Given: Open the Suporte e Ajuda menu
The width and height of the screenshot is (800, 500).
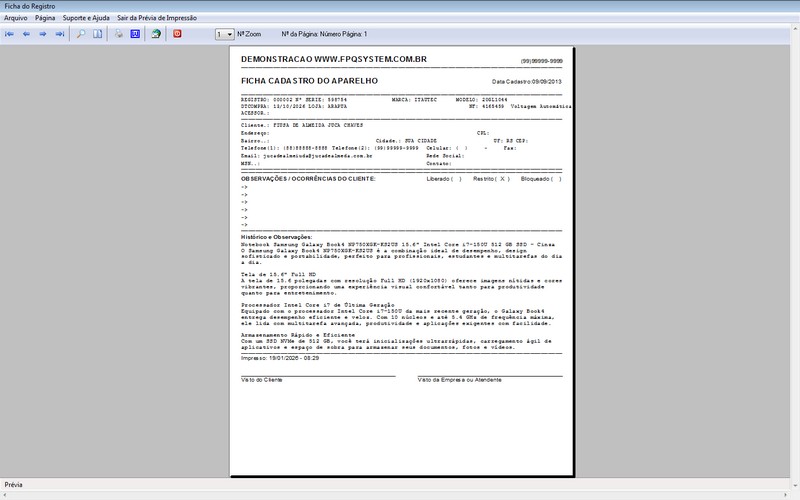Looking at the screenshot, I should 86,18.
